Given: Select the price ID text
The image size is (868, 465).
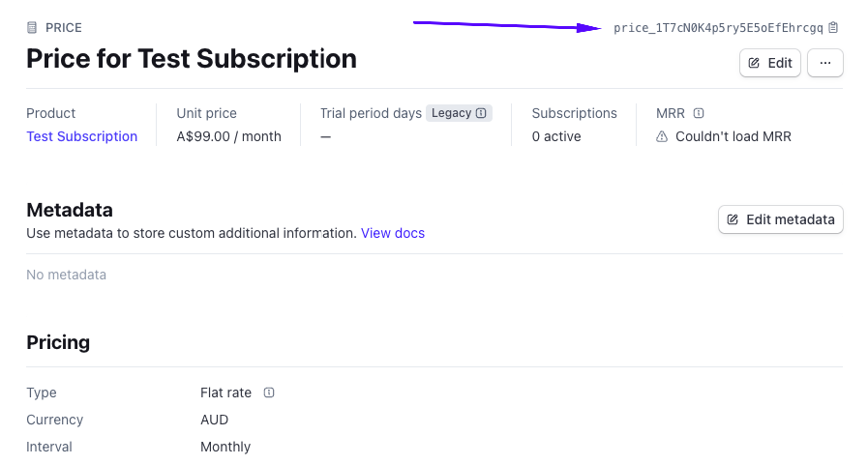Looking at the screenshot, I should [718, 28].
